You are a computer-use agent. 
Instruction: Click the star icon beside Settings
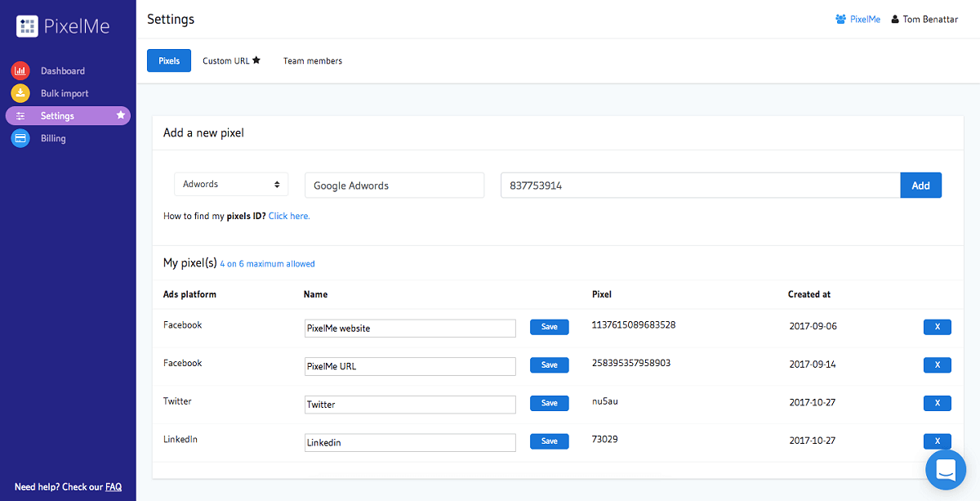click(121, 115)
